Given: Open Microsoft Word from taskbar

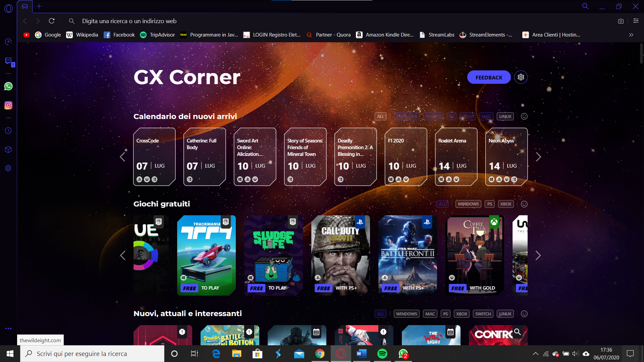Looking at the screenshot, I should pyautogui.click(x=362, y=354).
